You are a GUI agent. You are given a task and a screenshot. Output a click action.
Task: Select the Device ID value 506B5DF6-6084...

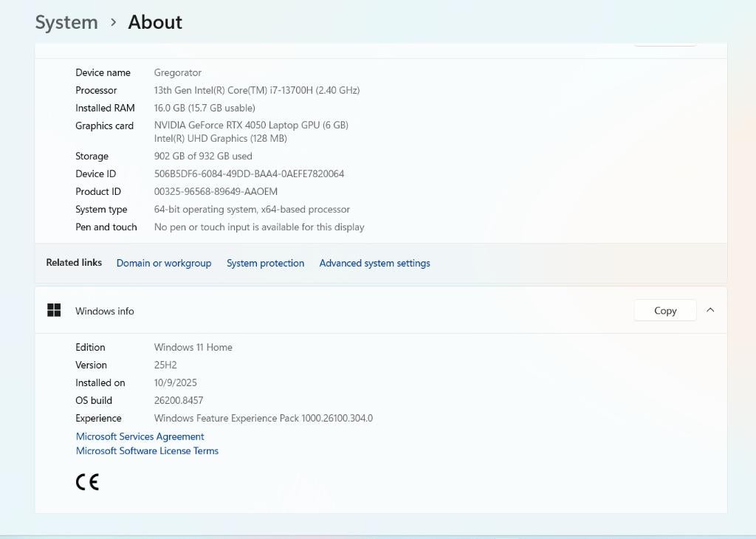pyautogui.click(x=249, y=174)
